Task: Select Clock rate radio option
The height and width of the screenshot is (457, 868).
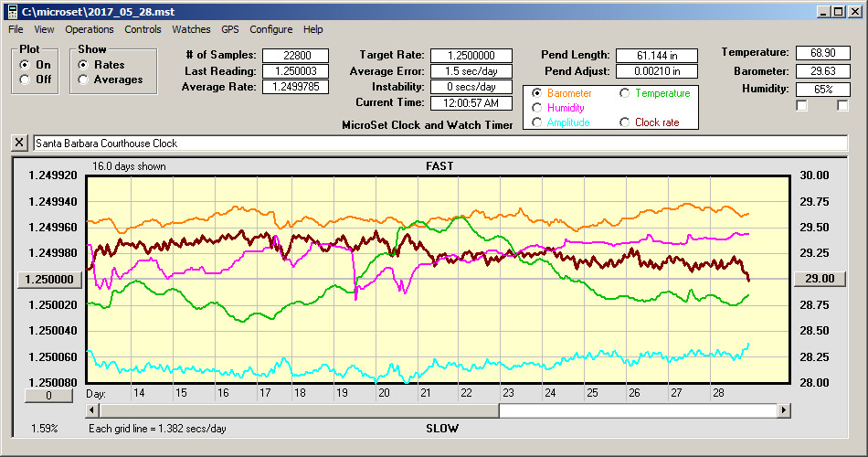Action: [625, 122]
